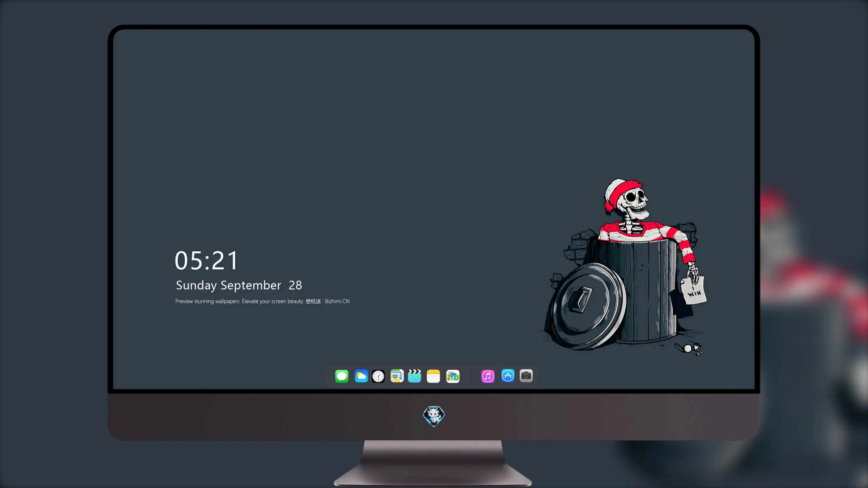Launch the Maps app from the dock

397,376
